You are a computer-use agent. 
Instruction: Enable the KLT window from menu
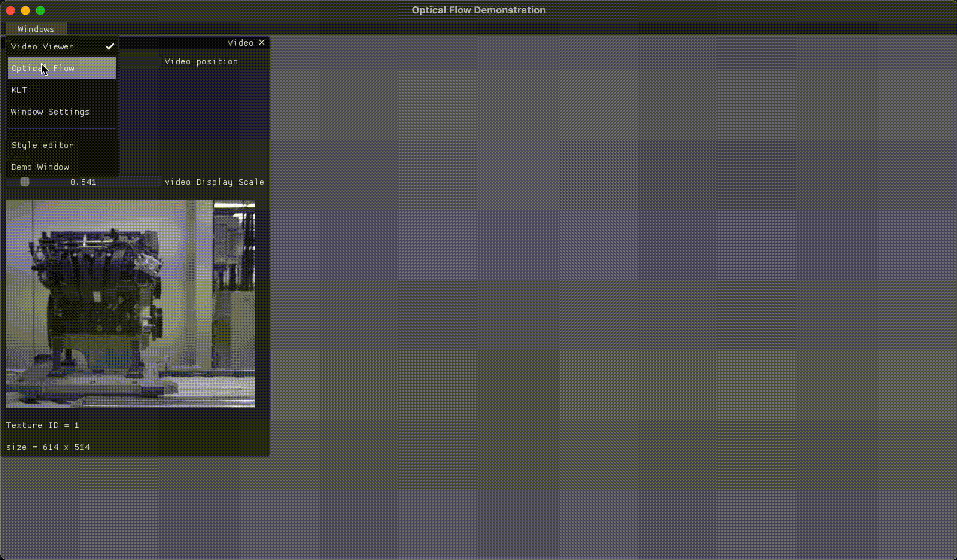pos(19,90)
